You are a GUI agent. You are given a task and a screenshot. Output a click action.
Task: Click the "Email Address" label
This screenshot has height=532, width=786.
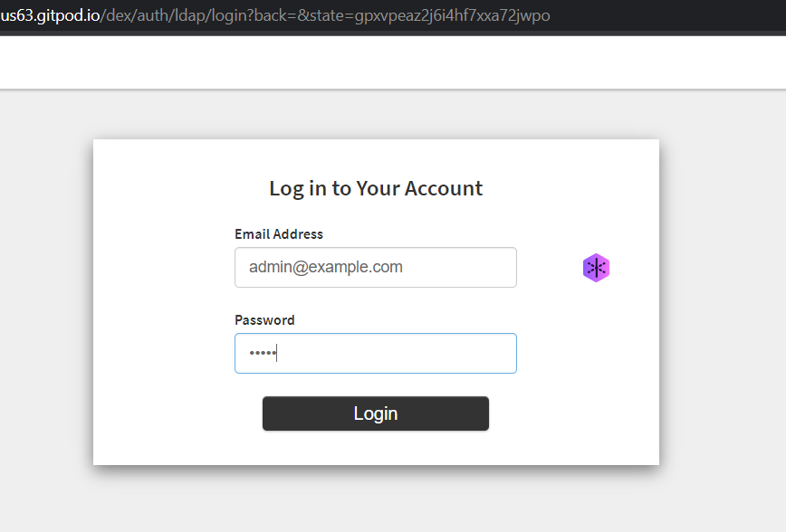pos(279,234)
